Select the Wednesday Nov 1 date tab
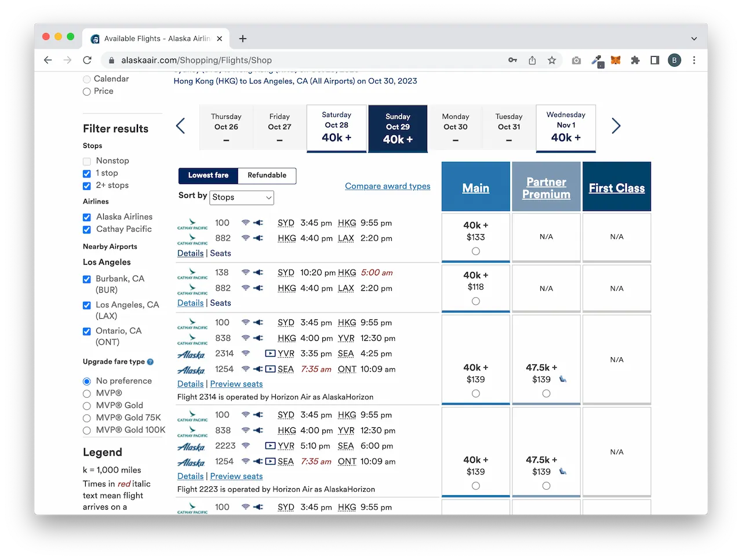The width and height of the screenshot is (742, 560). click(x=566, y=128)
